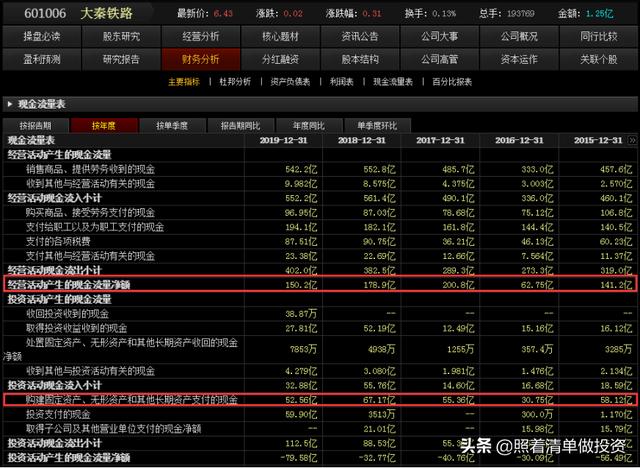Screen dimensions: 640x468
Task: Select the 经营活动现金流入小计 row label
Action: tap(54, 199)
